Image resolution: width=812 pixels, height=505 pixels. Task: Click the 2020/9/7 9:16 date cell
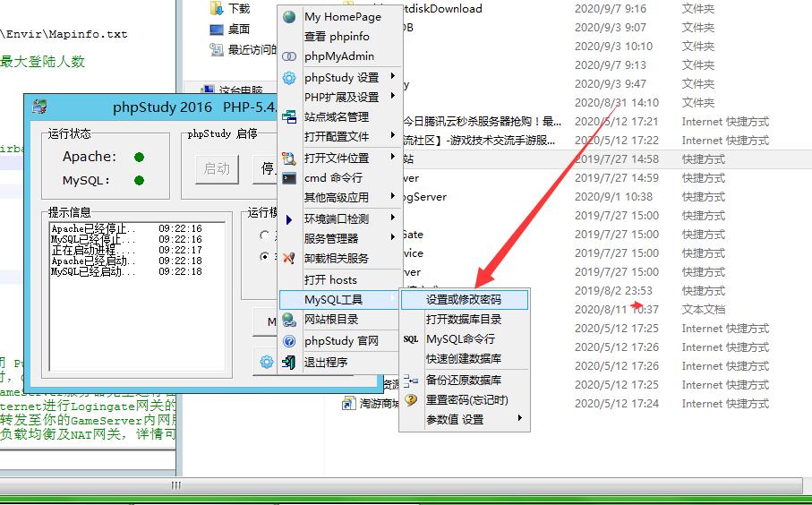(x=610, y=9)
